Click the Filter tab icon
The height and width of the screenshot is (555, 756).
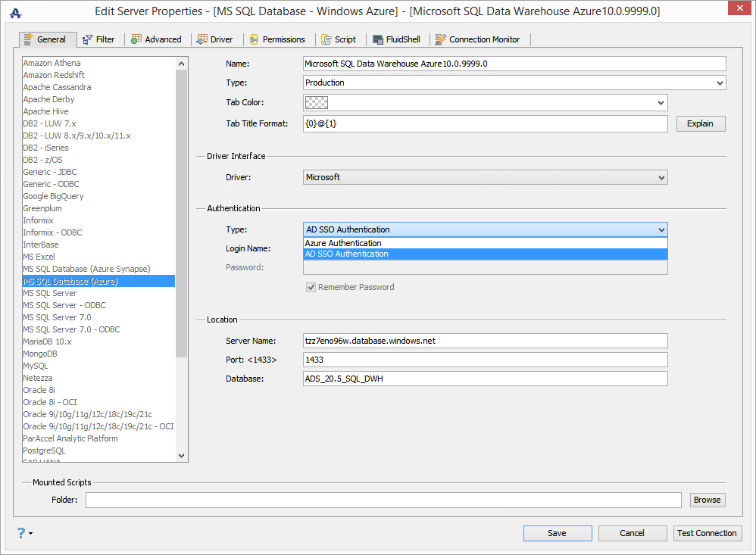(x=88, y=39)
